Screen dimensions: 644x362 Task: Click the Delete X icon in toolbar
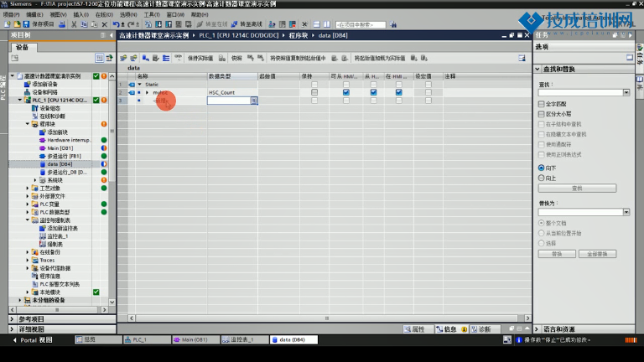(104, 24)
